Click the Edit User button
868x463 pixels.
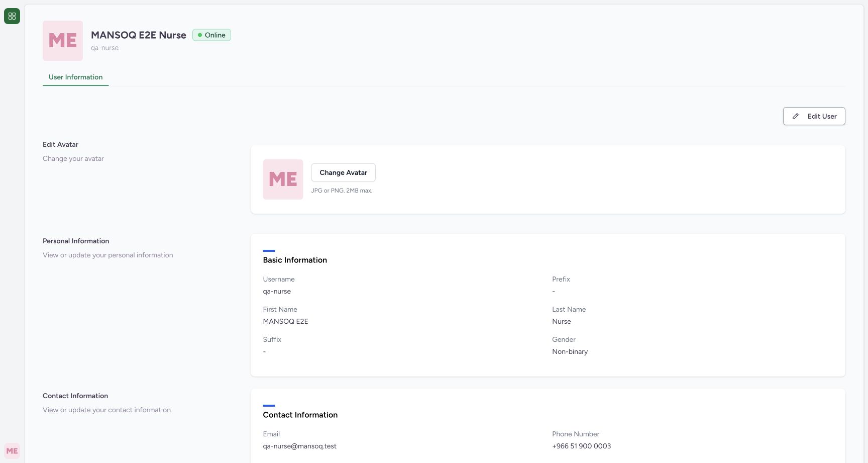814,116
